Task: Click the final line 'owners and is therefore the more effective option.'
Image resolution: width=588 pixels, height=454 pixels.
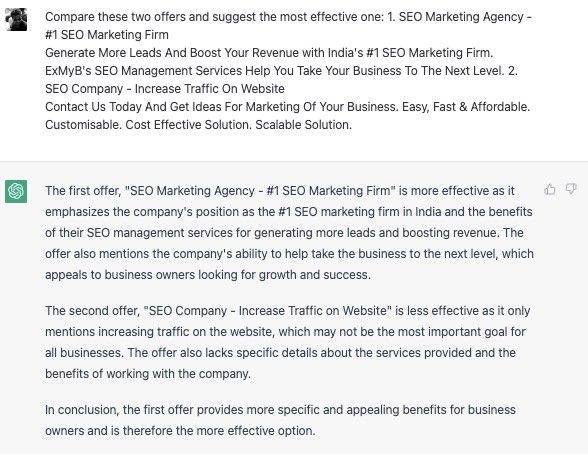Action: [180, 431]
